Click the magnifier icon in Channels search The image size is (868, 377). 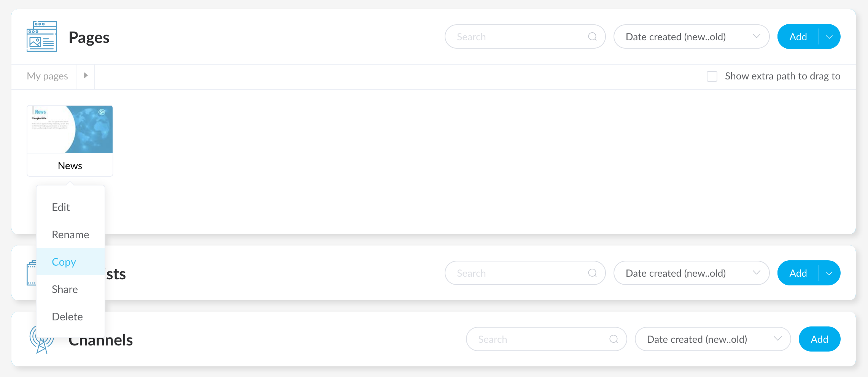[614, 339]
